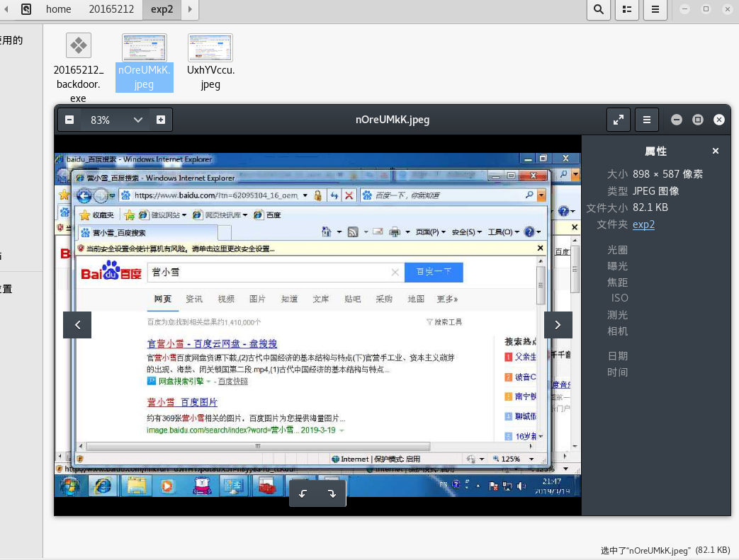Click the Internet Explorer taskbar icon
739x560 pixels.
[x=102, y=486]
